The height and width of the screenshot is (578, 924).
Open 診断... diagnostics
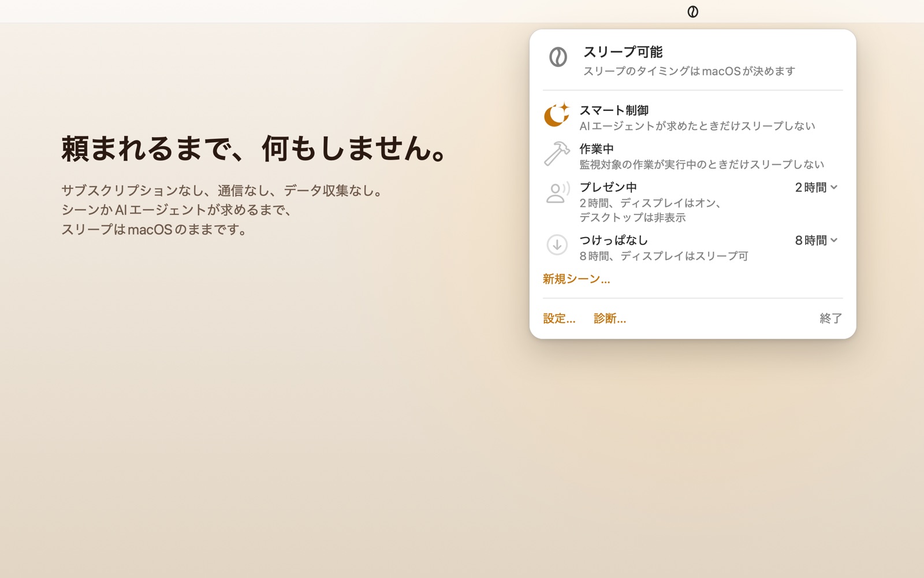(610, 318)
